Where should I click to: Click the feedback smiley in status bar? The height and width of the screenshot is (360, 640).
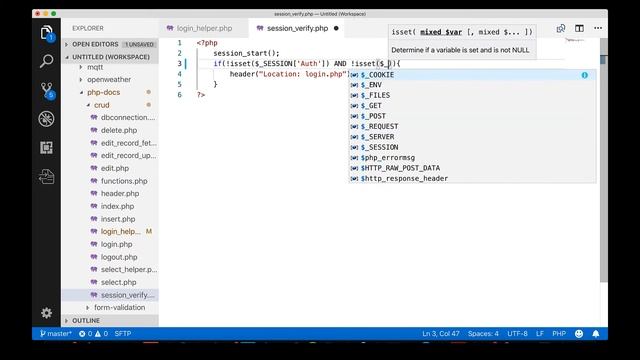(579, 333)
